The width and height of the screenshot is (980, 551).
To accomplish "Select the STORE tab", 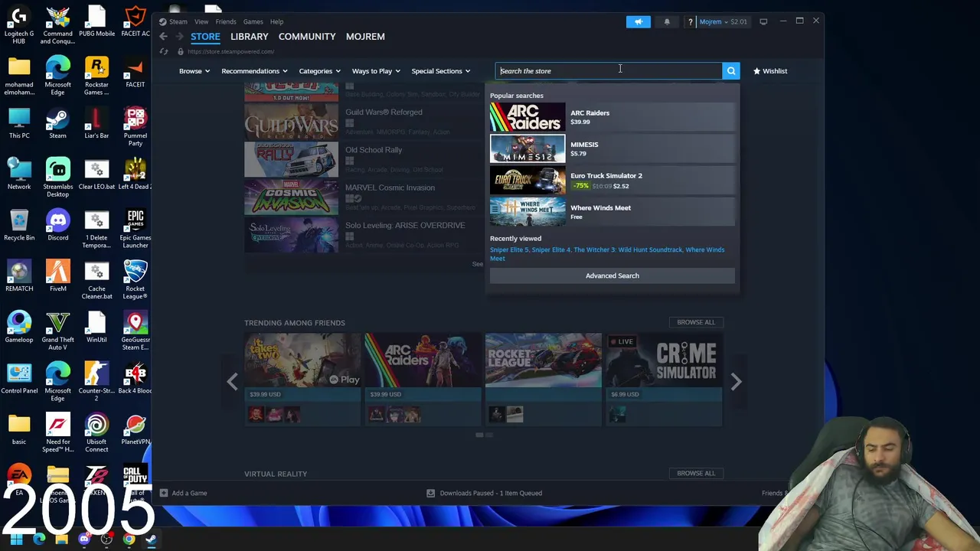I will tap(205, 37).
